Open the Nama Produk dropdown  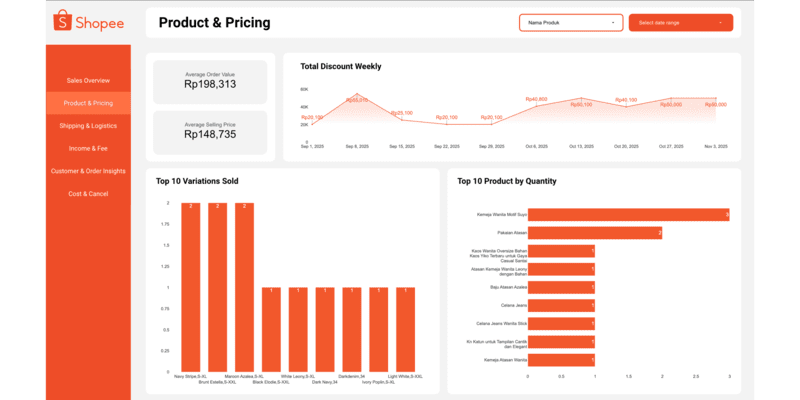[x=570, y=22]
